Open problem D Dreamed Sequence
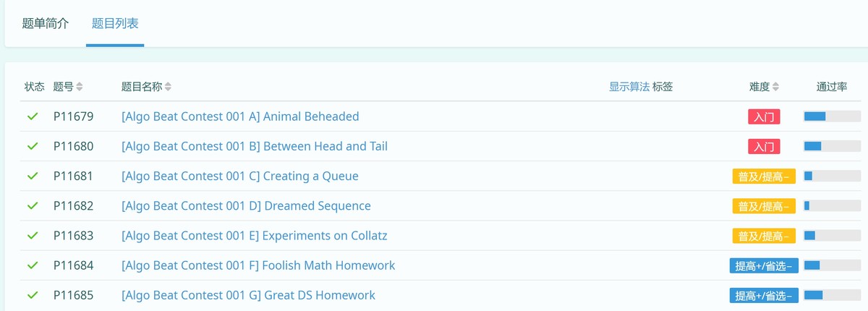868x311 pixels. coord(246,206)
